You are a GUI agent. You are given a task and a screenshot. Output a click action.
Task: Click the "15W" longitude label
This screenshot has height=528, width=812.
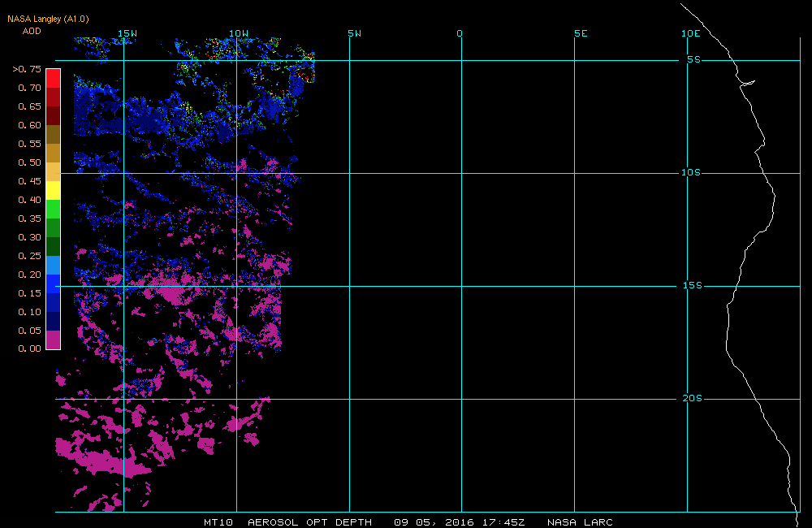[127, 33]
